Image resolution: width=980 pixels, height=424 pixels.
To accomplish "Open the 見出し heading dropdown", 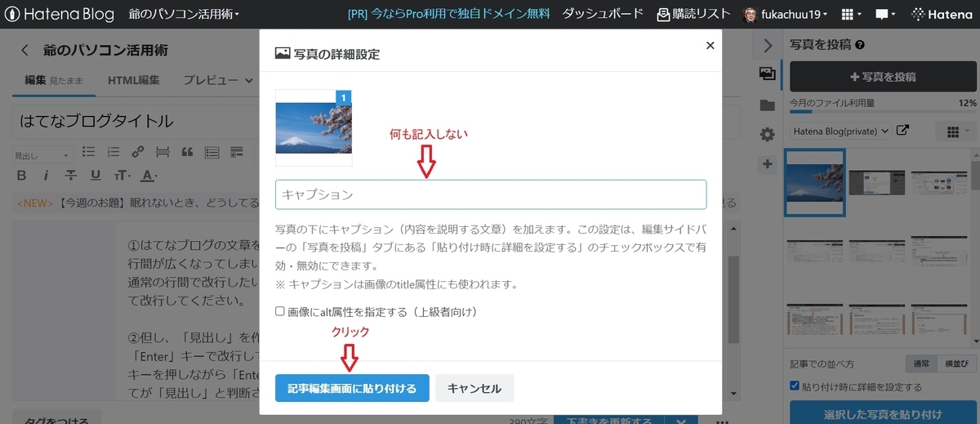I will click(x=42, y=154).
